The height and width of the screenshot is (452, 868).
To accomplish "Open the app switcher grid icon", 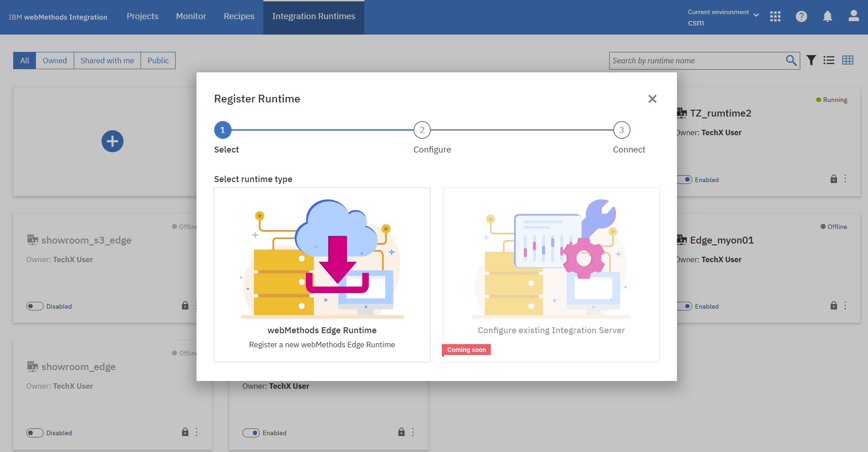I will coord(775,17).
